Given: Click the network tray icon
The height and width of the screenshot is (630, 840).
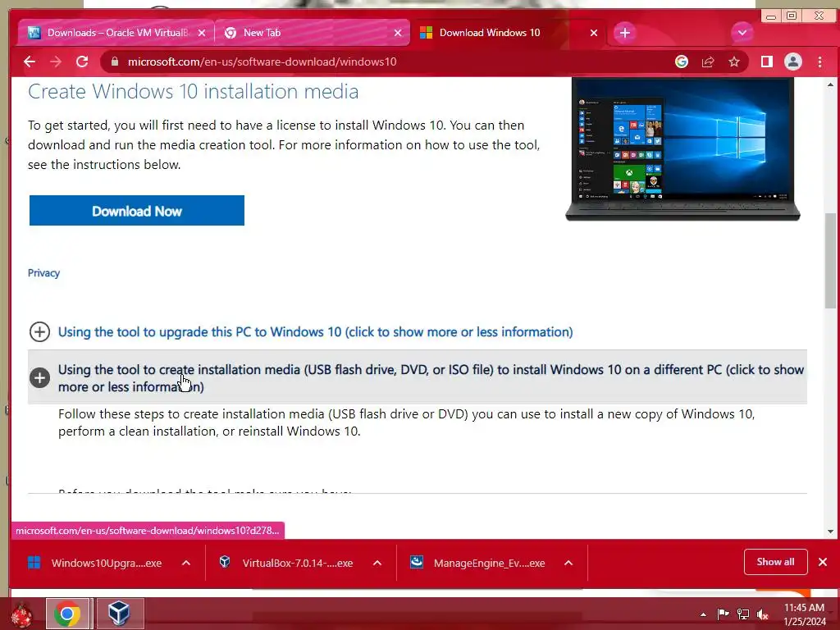Looking at the screenshot, I should pyautogui.click(x=743, y=614).
